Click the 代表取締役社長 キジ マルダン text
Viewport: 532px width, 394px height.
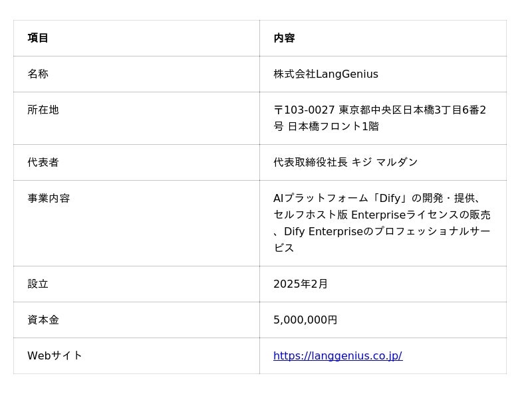pyautogui.click(x=345, y=162)
